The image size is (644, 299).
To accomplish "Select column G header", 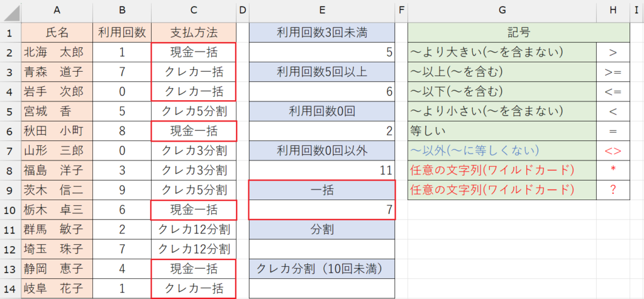I will coord(502,11).
